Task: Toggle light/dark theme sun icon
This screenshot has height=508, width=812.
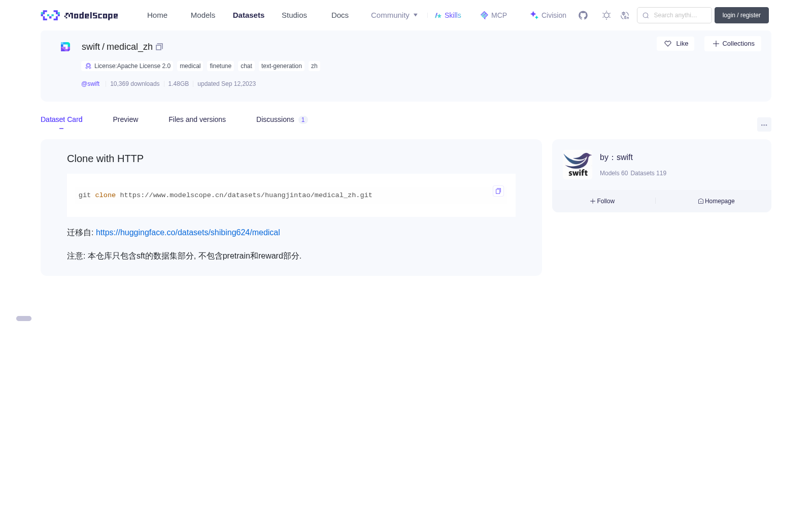Action: (606, 15)
